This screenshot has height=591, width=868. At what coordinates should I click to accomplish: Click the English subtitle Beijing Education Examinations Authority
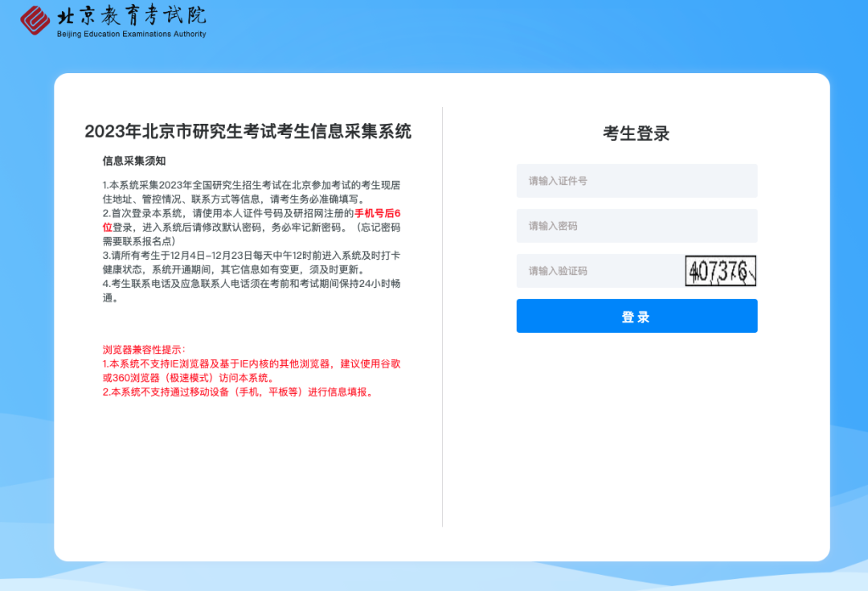coord(131,35)
